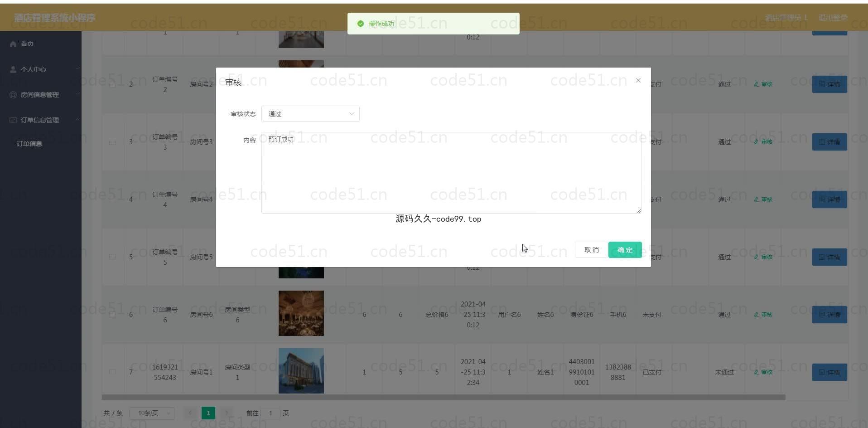The height and width of the screenshot is (428, 868).
Task: Tick the checkbox for row 5
Action: pos(112,257)
